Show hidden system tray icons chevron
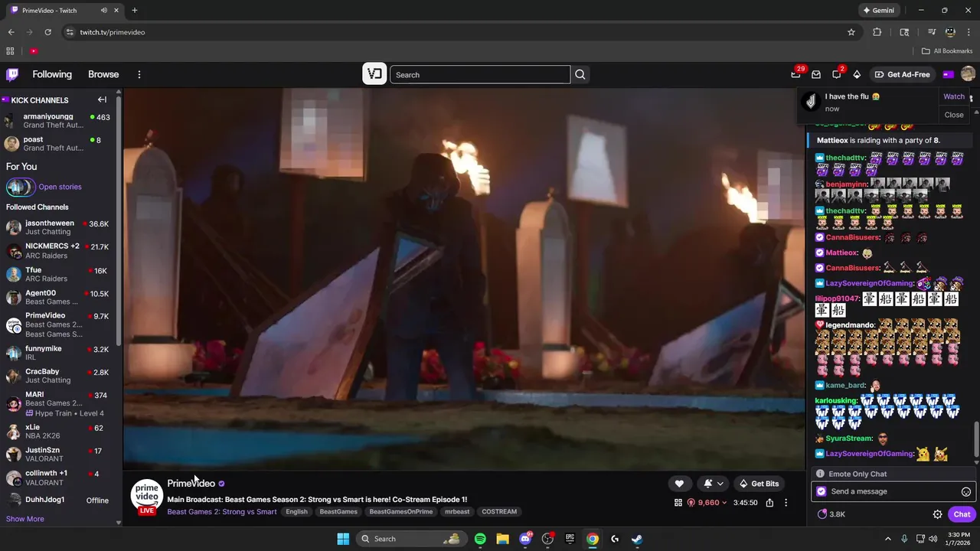This screenshot has width=980, height=551. 888,539
